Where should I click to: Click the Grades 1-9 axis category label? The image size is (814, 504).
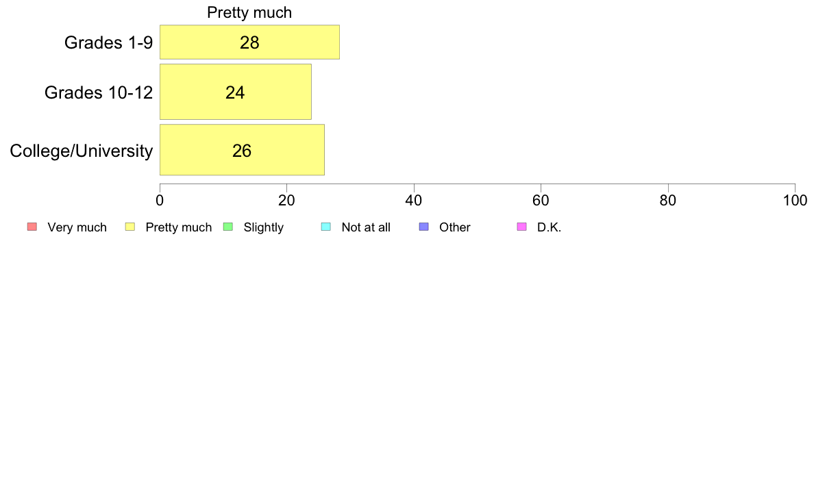click(108, 42)
